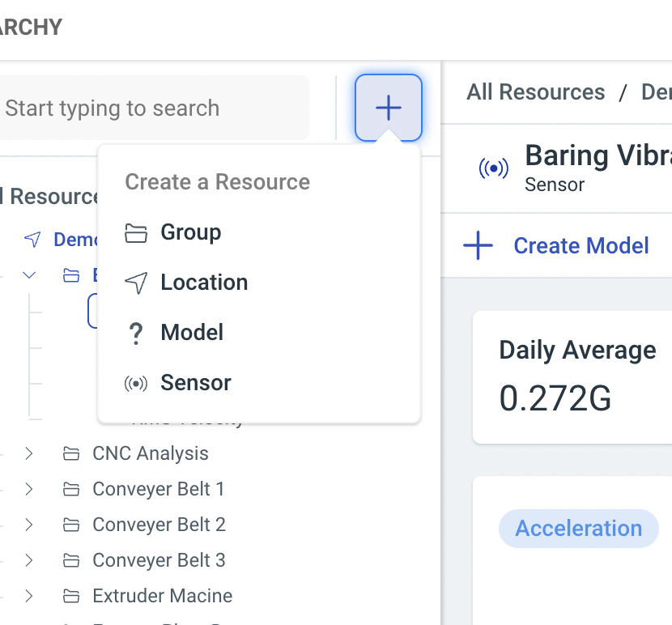Viewport: 672px width, 625px height.
Task: Click the Conveyer Belt 1 folder icon
Action: pos(71,489)
